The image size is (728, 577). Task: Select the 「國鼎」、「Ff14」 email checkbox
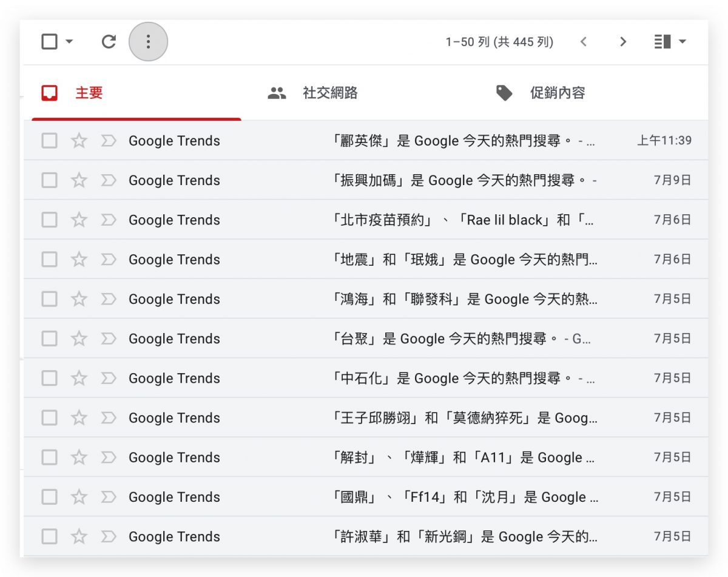click(x=49, y=497)
